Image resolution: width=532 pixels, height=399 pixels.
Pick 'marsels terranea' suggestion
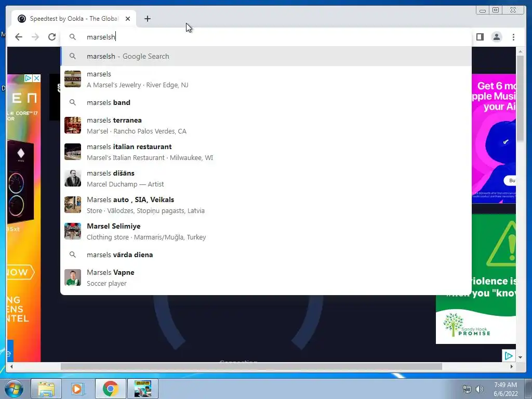point(266,126)
